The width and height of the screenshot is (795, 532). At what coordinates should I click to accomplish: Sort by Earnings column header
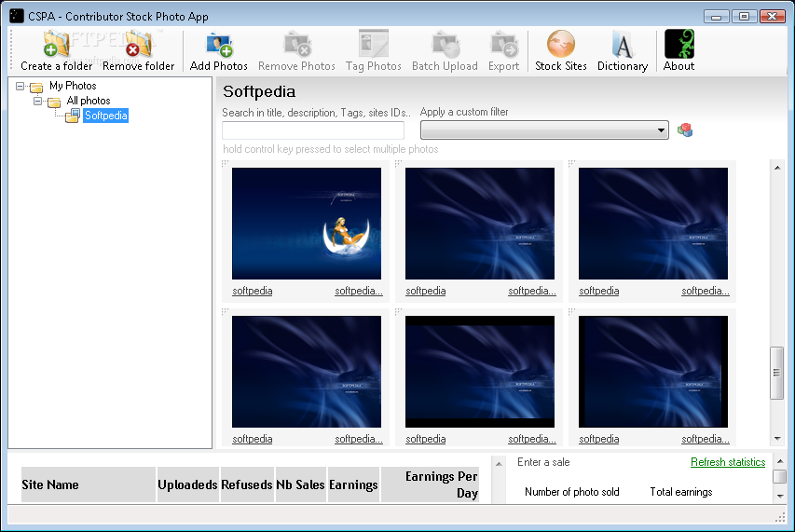point(353,484)
